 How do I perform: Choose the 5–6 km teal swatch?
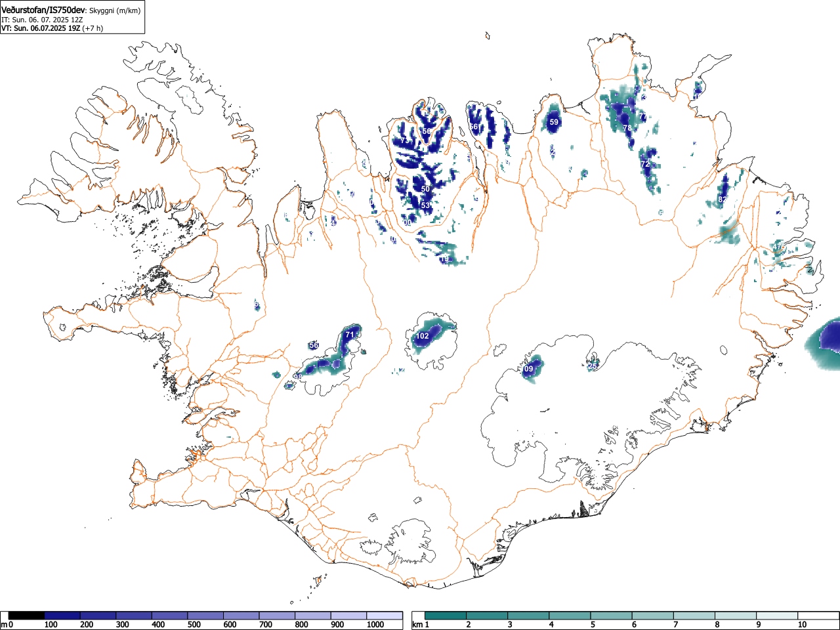click(611, 616)
